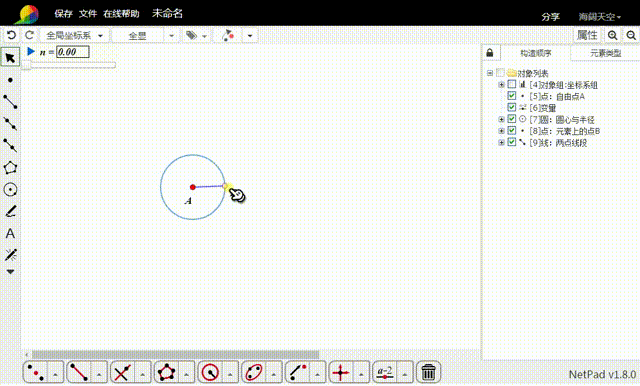Select the point tool in left sidebar
Viewport: 640px width, 386px height.
(10, 80)
